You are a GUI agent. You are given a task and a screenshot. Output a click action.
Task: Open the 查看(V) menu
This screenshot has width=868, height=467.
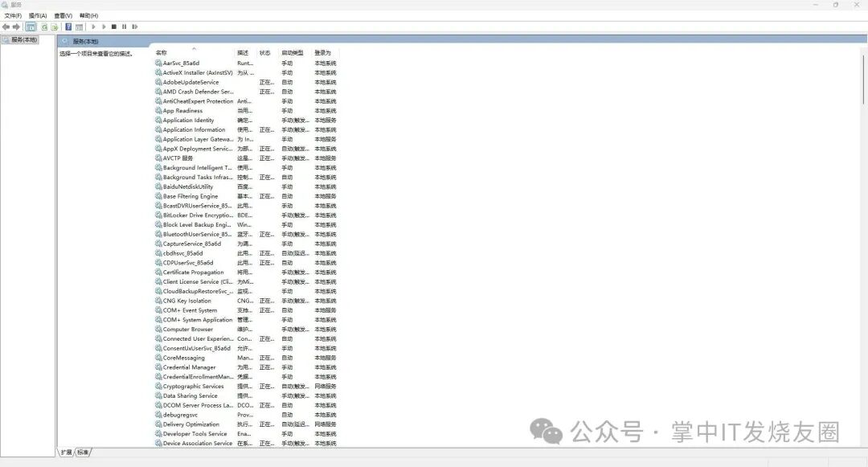(x=63, y=15)
